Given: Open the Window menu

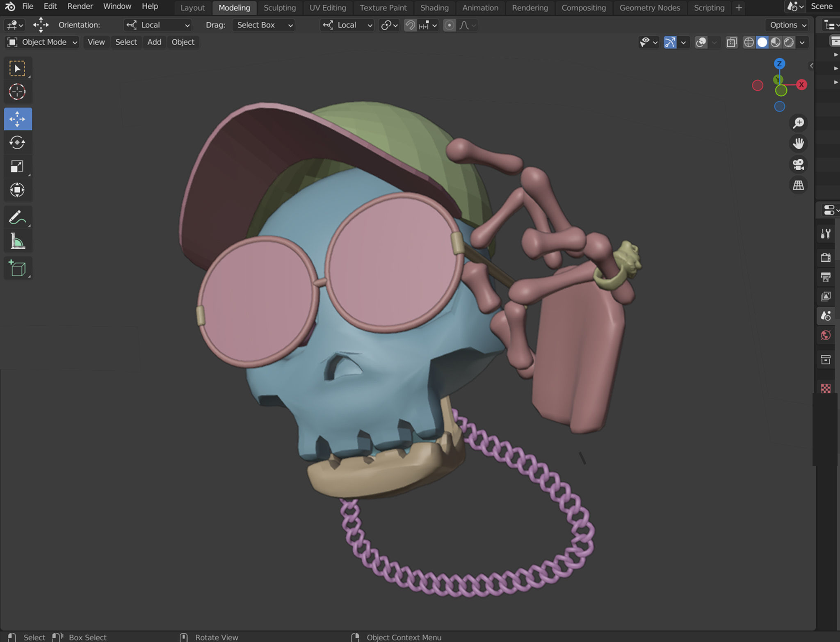Looking at the screenshot, I should [117, 7].
